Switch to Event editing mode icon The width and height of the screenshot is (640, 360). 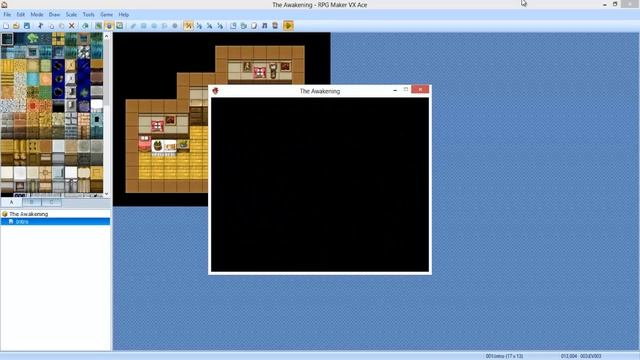click(x=109, y=26)
